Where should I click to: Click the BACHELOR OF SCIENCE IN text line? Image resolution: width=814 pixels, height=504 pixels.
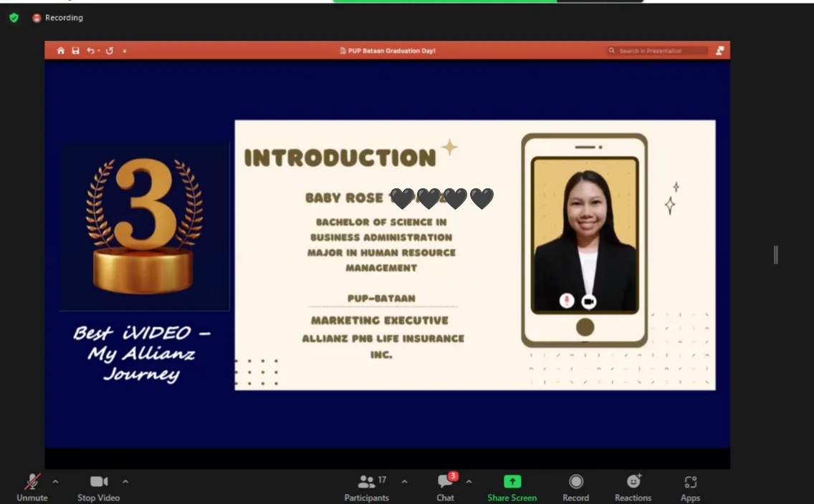[x=381, y=222]
